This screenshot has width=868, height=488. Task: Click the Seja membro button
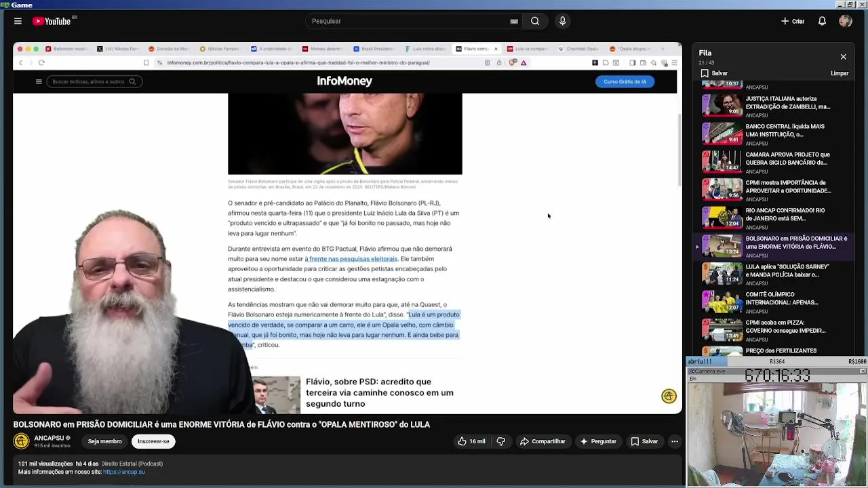(104, 441)
